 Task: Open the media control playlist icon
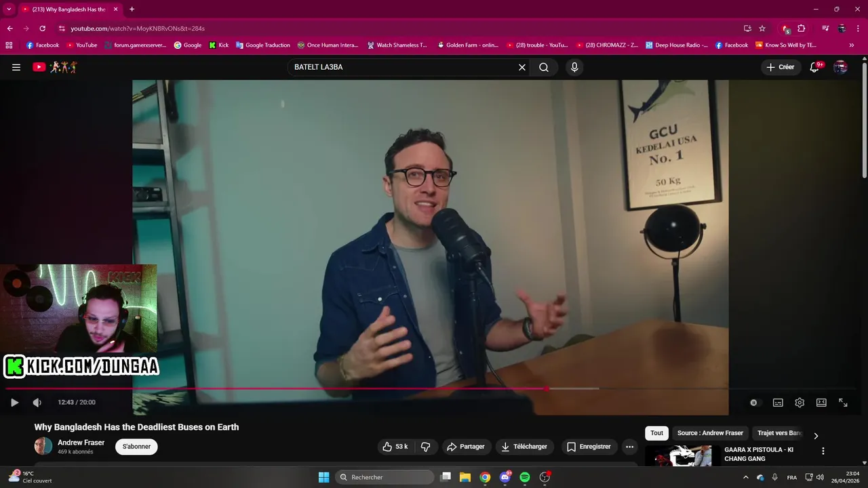[825, 28]
